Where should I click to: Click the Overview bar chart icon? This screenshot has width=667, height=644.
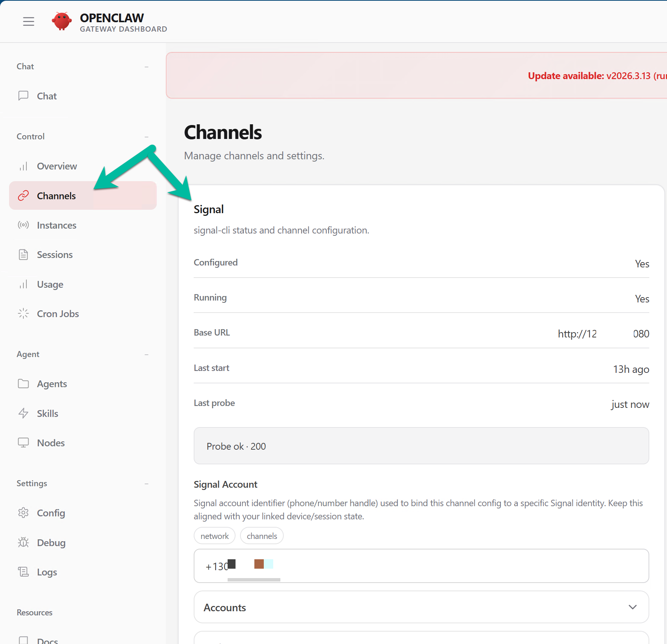tap(23, 166)
